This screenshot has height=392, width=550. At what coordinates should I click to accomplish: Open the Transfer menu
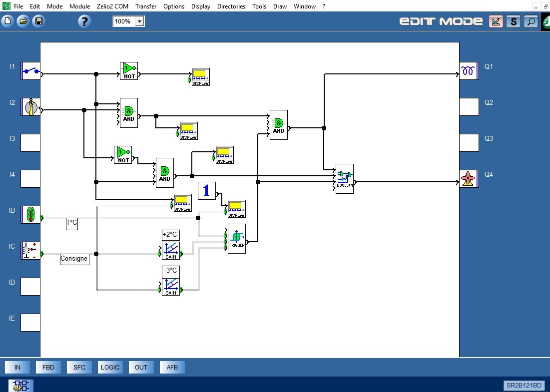pos(146,6)
